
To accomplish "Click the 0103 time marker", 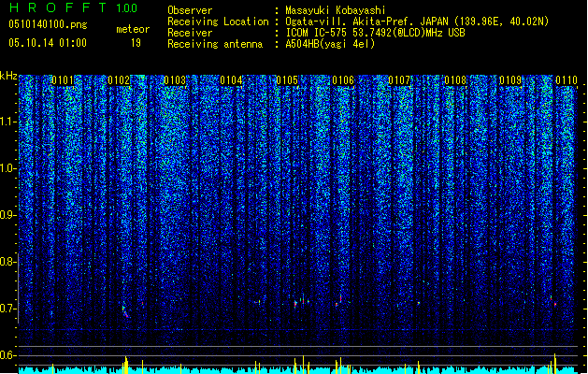I will [175, 80].
